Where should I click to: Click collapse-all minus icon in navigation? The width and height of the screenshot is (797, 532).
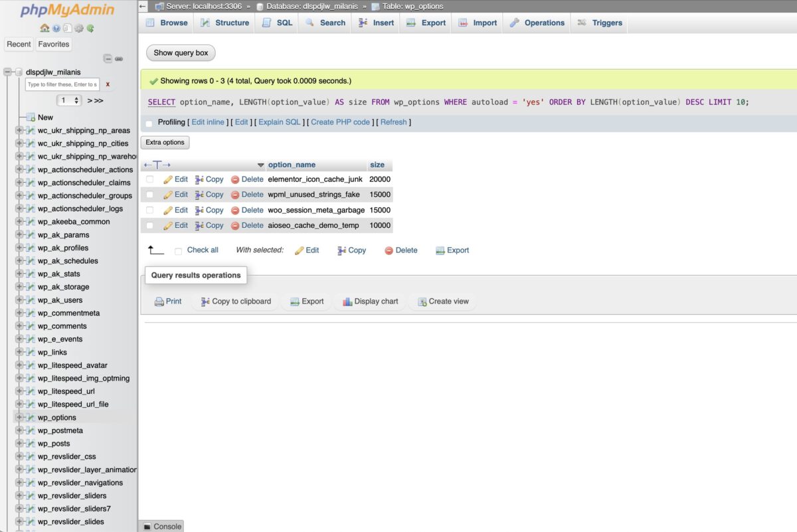[x=108, y=58]
